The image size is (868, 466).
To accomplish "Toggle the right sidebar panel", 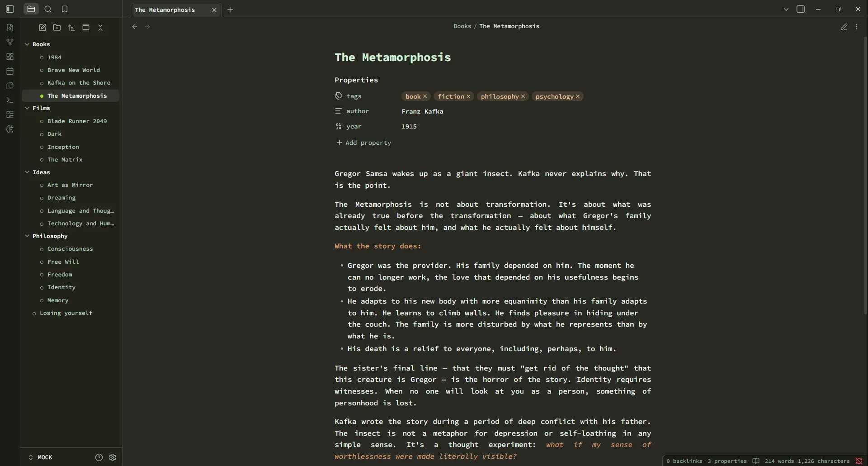I will pos(801,9).
